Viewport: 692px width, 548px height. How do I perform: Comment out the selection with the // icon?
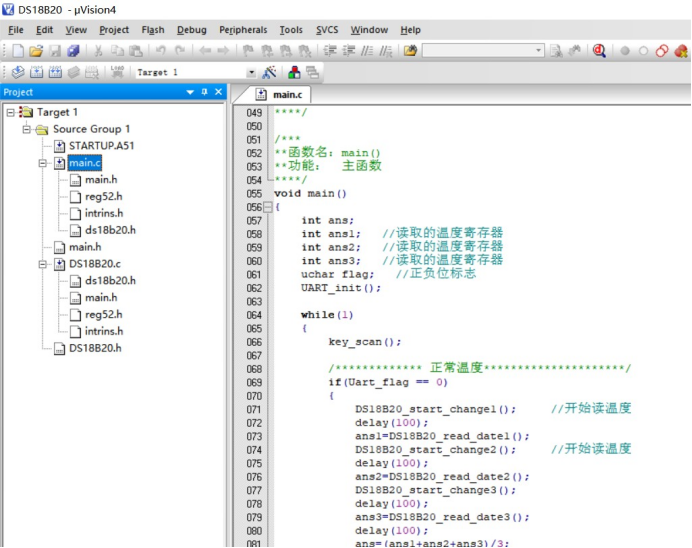click(367, 51)
